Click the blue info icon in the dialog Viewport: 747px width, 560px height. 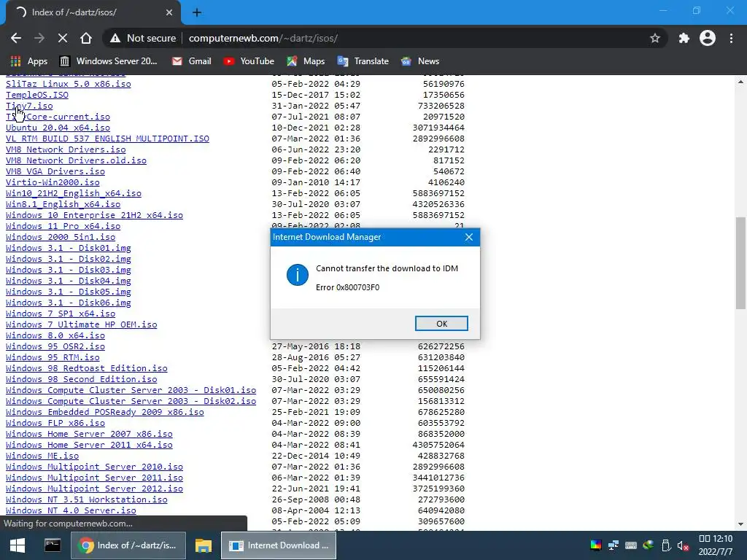click(x=298, y=275)
